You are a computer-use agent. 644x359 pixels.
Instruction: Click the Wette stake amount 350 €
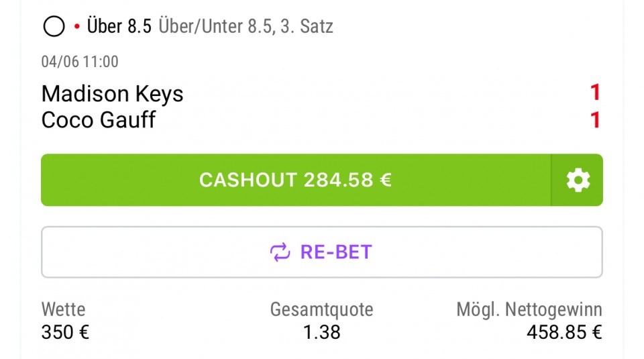[x=65, y=332]
